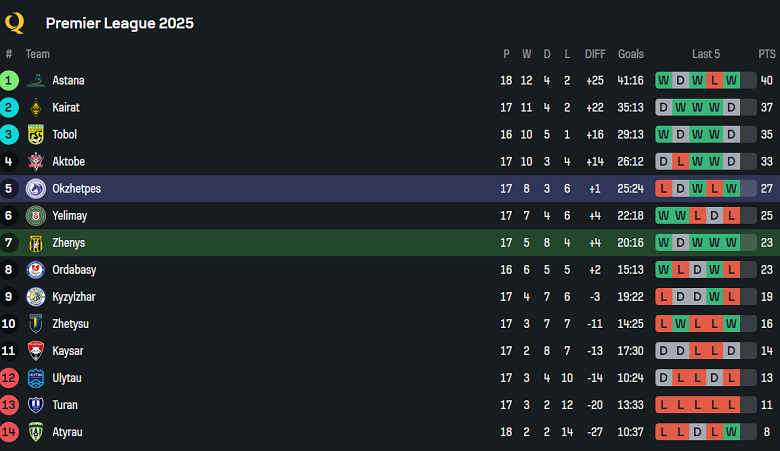Screen dimensions: 780x451
Task: Click the Kyzylzhar club crest
Action: click(36, 296)
